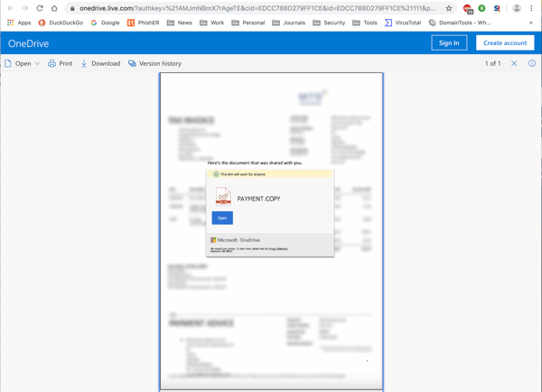Click the Print icon in the toolbar

pyautogui.click(x=51, y=64)
